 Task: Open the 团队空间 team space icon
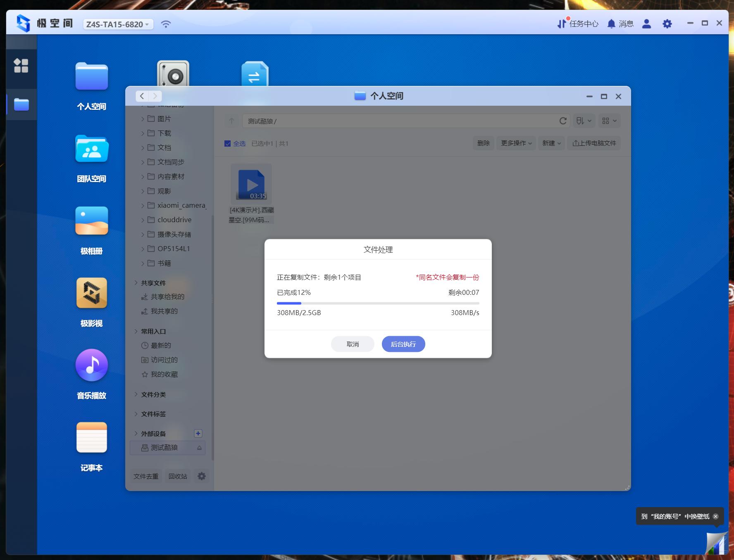(x=91, y=149)
